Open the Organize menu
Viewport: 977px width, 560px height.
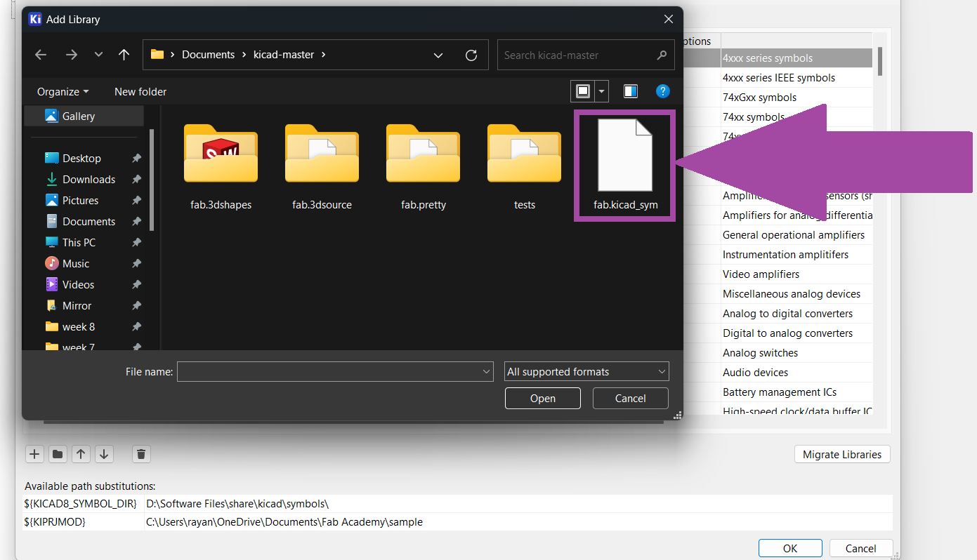63,91
